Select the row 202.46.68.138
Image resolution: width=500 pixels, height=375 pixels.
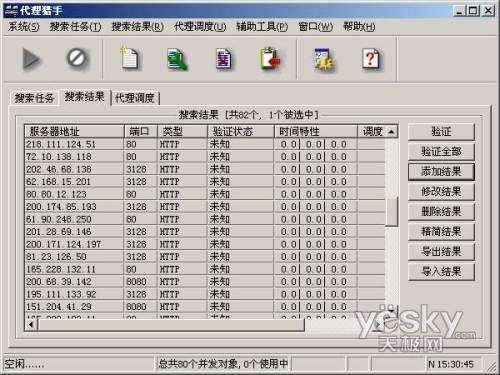tap(205, 169)
